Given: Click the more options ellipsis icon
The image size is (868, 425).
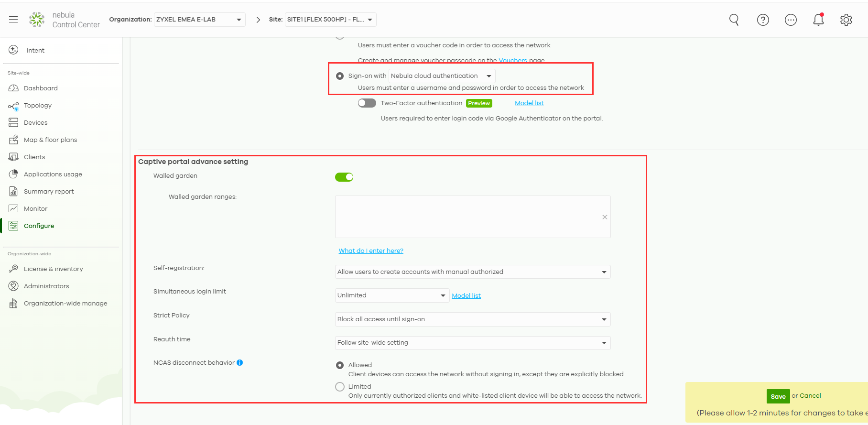Looking at the screenshot, I should [791, 20].
